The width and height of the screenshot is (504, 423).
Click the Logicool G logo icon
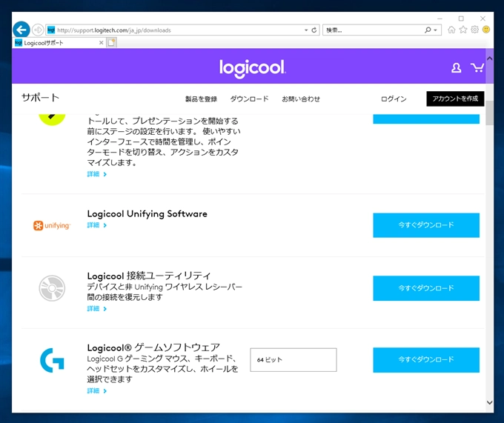coord(52,360)
